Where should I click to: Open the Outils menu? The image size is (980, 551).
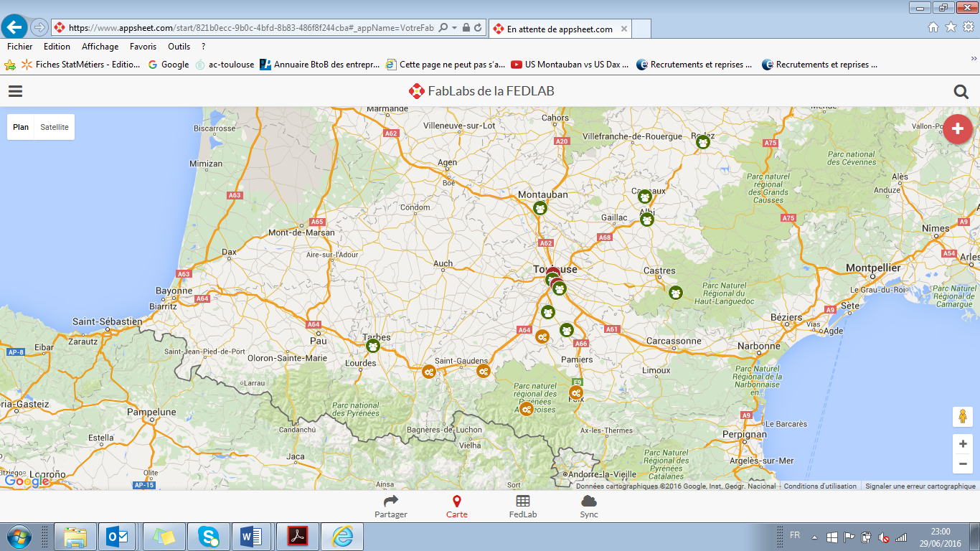(179, 47)
